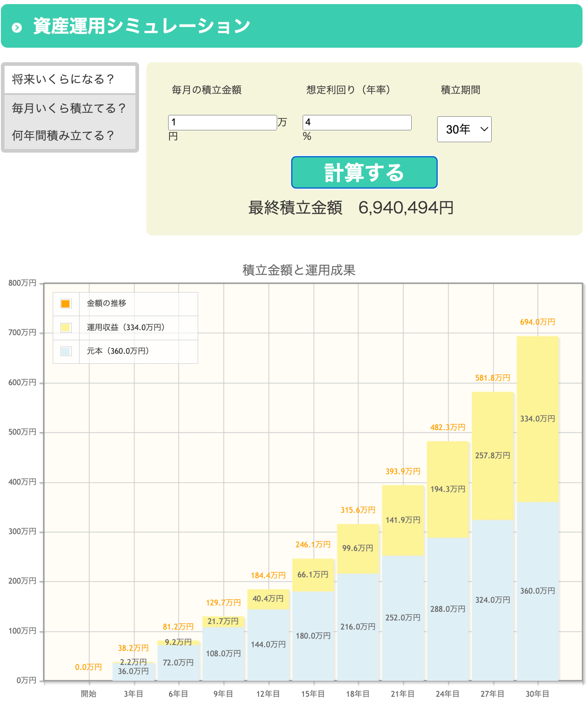Click the 積立金額と運用成果 chart title
The height and width of the screenshot is (704, 588).
(x=299, y=270)
